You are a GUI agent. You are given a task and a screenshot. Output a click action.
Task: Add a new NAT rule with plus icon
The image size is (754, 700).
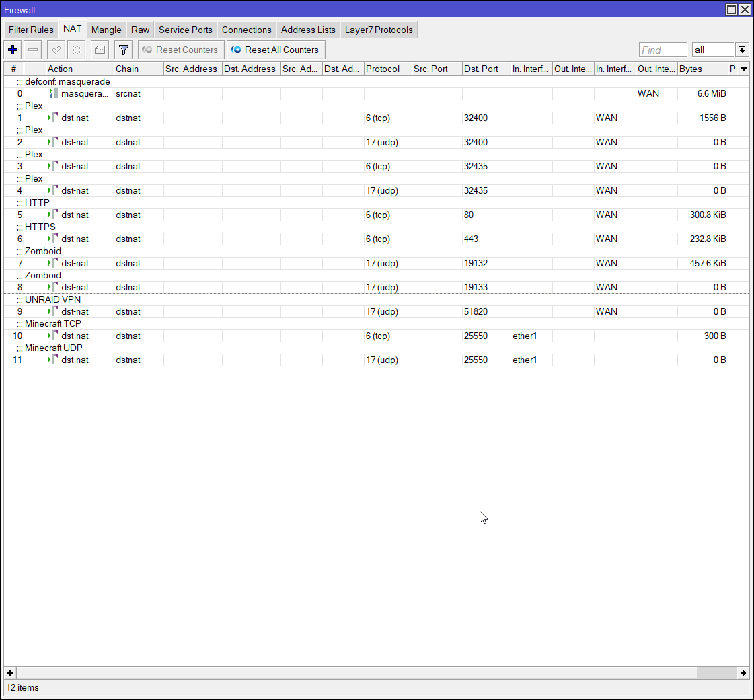(13, 50)
